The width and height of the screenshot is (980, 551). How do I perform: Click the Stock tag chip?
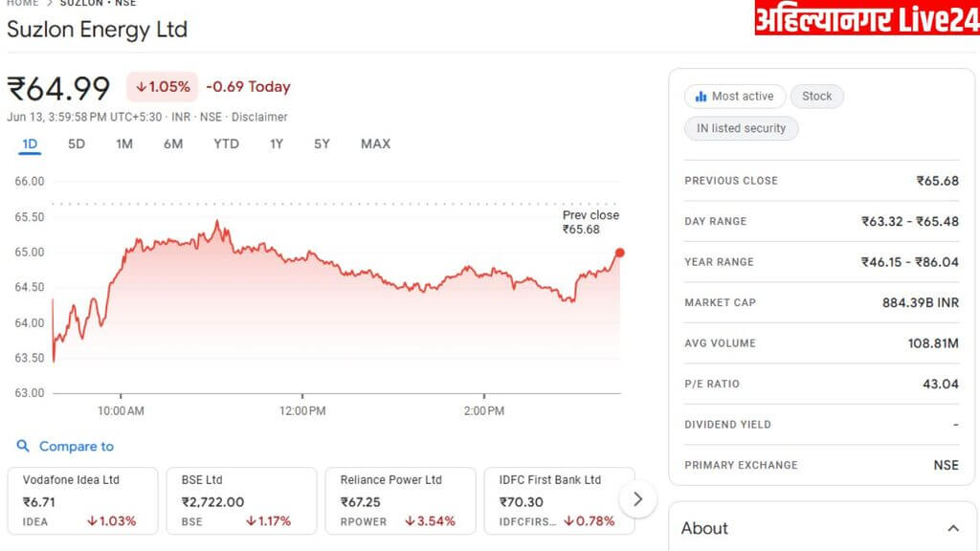[816, 97]
